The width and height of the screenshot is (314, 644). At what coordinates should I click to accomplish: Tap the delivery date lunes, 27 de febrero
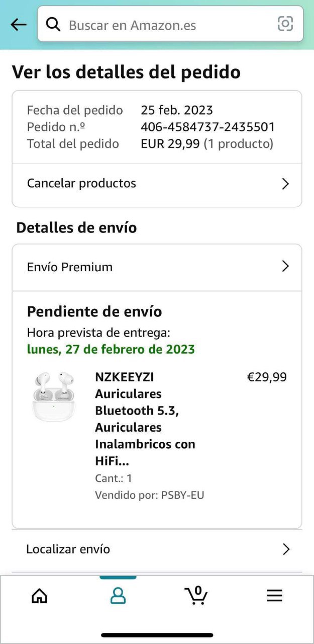(111, 349)
